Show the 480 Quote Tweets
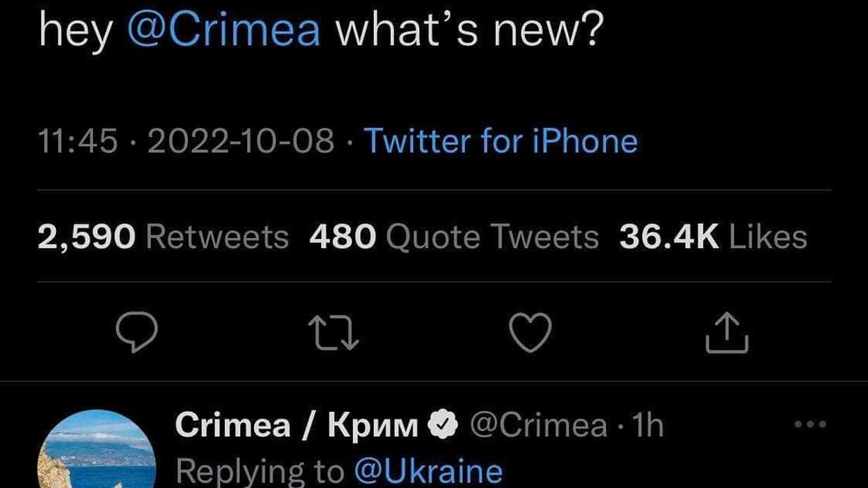Image resolution: width=868 pixels, height=488 pixels. pos(454,237)
